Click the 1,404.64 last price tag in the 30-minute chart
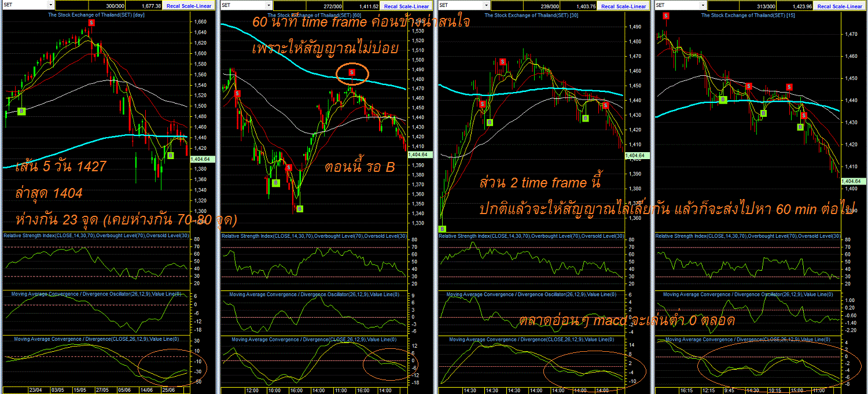This screenshot has height=394, width=868. click(637, 156)
